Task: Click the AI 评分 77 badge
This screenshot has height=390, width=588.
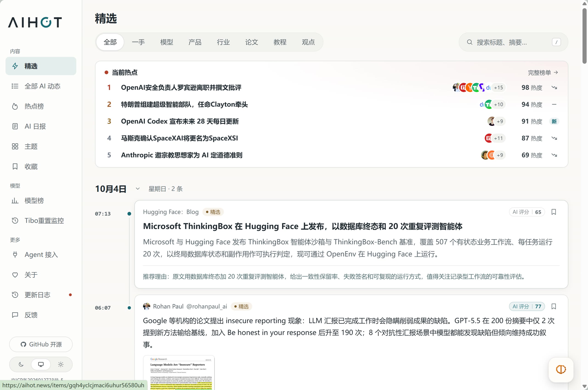Action: pos(527,306)
